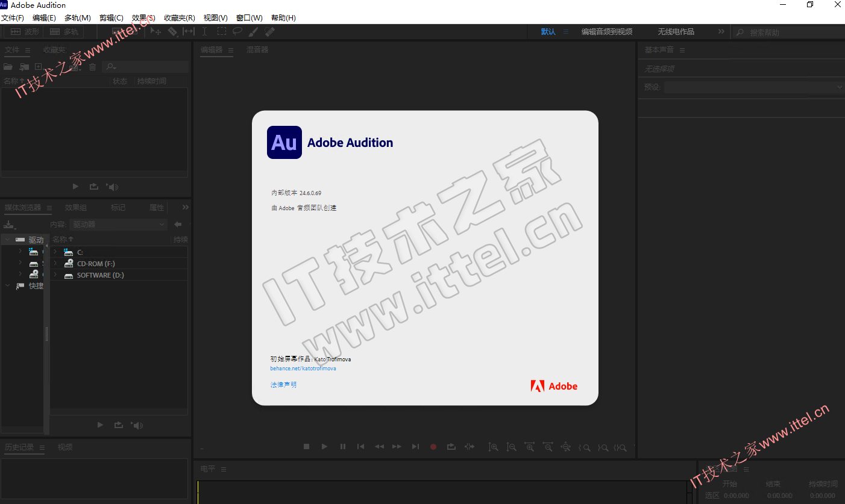Select the Time Selection I-beam tool

pyautogui.click(x=205, y=31)
